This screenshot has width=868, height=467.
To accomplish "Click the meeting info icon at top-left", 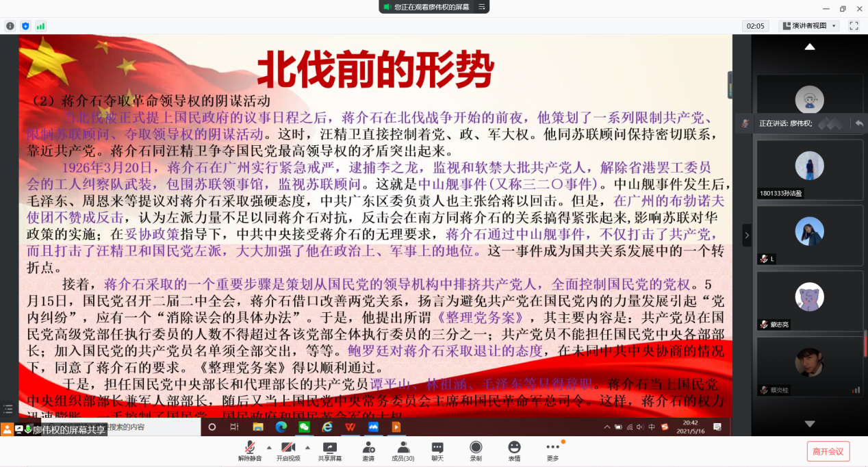I will coord(10,26).
